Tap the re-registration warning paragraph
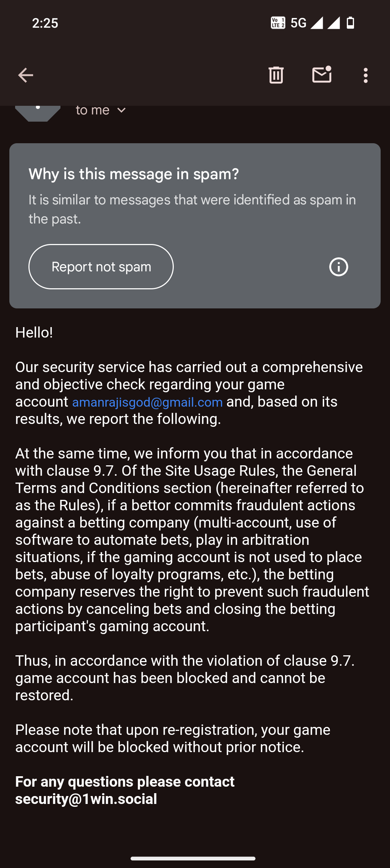 [173, 738]
